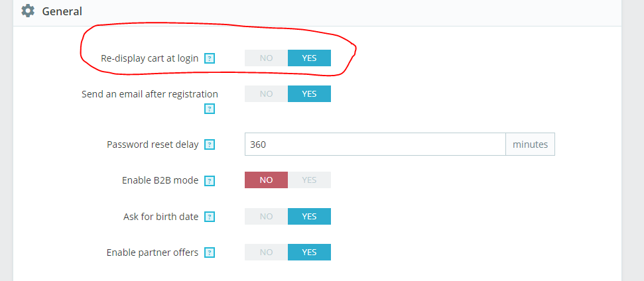Image resolution: width=644 pixels, height=281 pixels.
Task: Keep B2B mode set to No
Action: (x=266, y=180)
